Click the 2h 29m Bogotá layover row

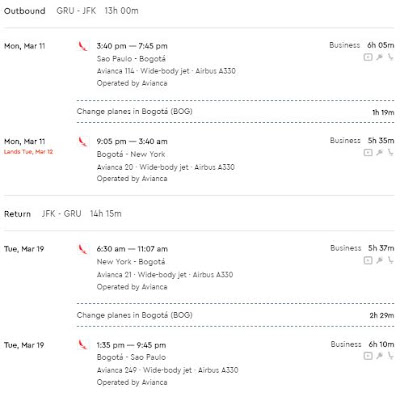(x=235, y=315)
